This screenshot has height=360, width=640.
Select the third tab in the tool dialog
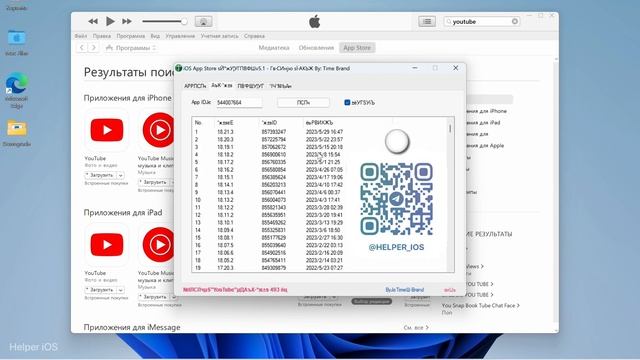tap(250, 86)
